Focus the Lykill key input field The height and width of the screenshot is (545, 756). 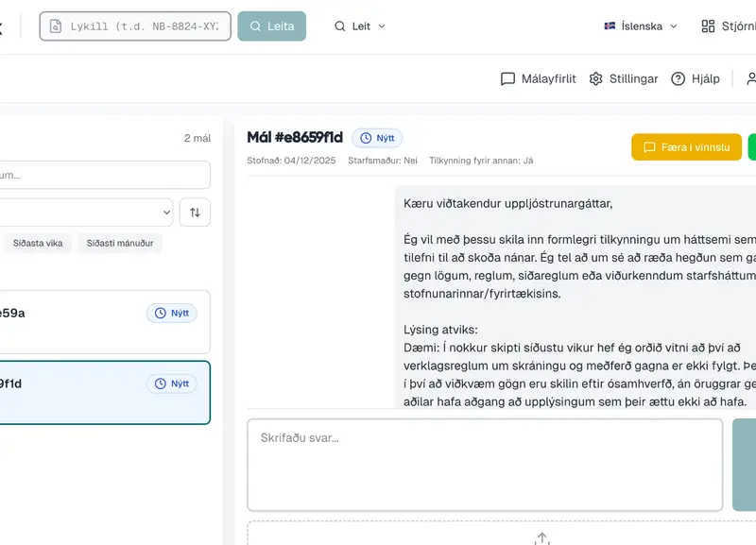pyautogui.click(x=135, y=26)
